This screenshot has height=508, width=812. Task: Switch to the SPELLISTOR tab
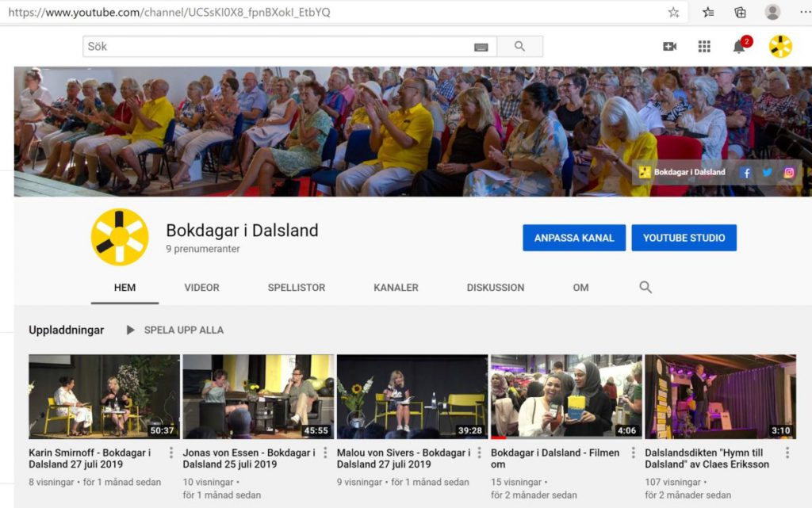[x=297, y=288]
